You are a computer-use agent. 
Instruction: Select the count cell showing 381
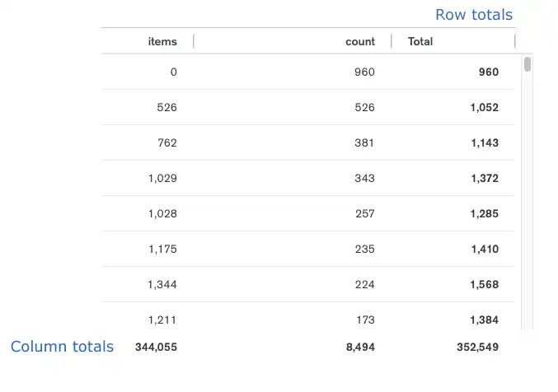point(364,142)
